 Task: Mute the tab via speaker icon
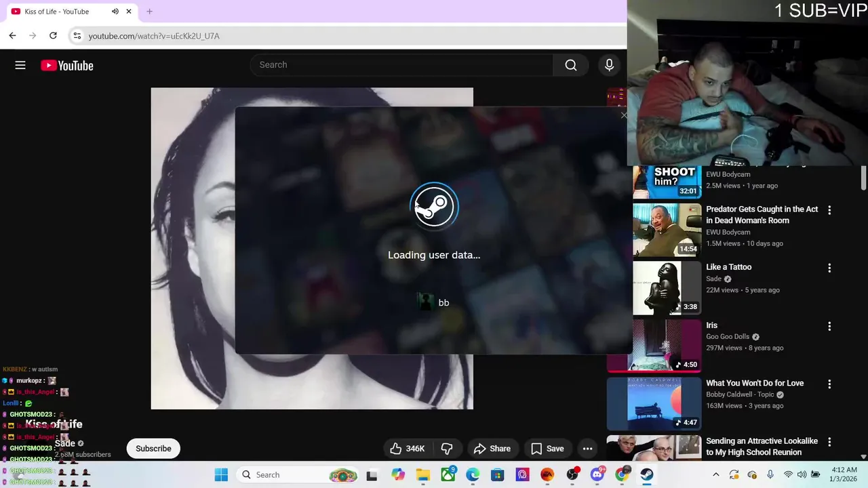point(115,12)
